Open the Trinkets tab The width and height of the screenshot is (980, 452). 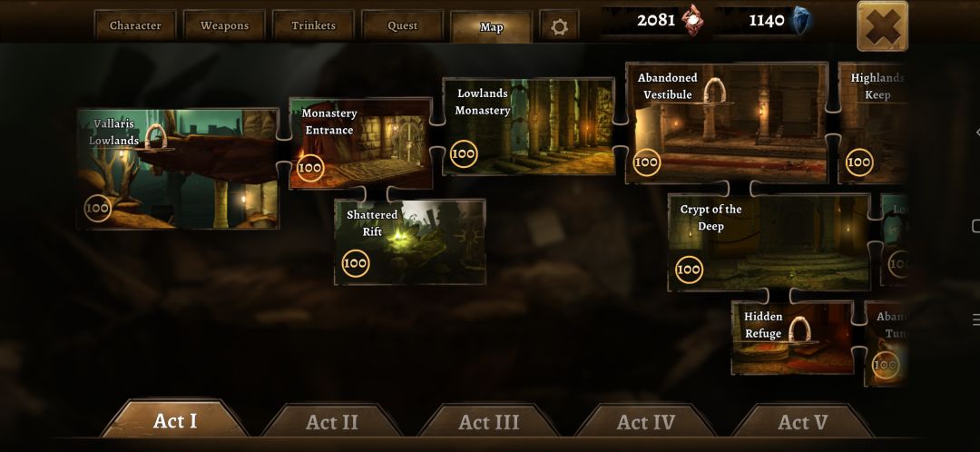(314, 25)
